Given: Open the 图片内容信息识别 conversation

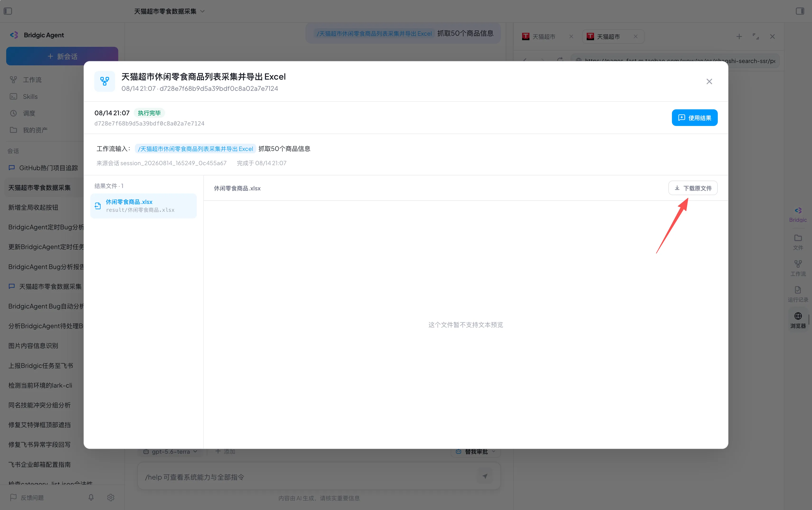Looking at the screenshot, I should [33, 346].
